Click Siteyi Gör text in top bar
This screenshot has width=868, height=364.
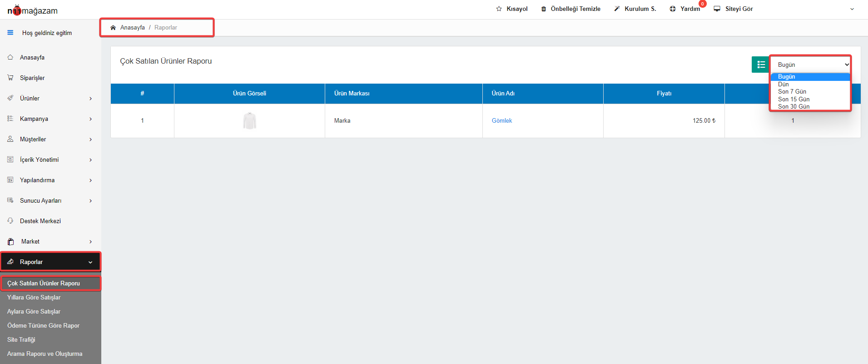[739, 9]
